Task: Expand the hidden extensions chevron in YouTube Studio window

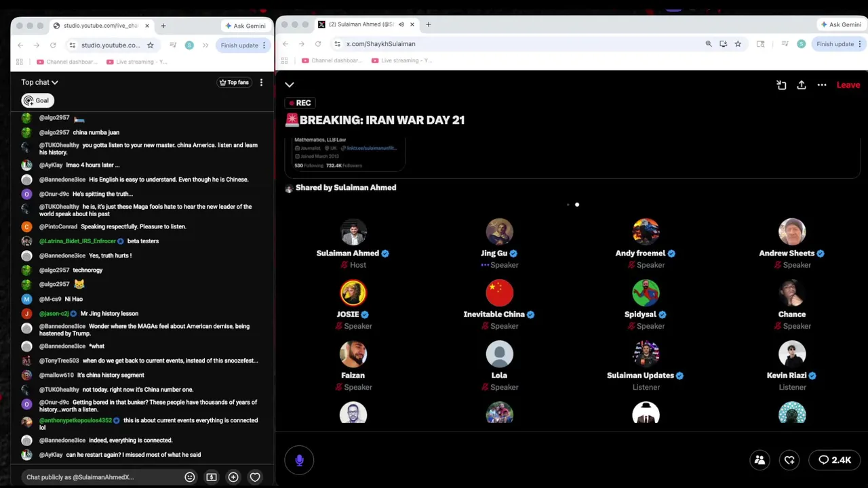Action: [205, 45]
